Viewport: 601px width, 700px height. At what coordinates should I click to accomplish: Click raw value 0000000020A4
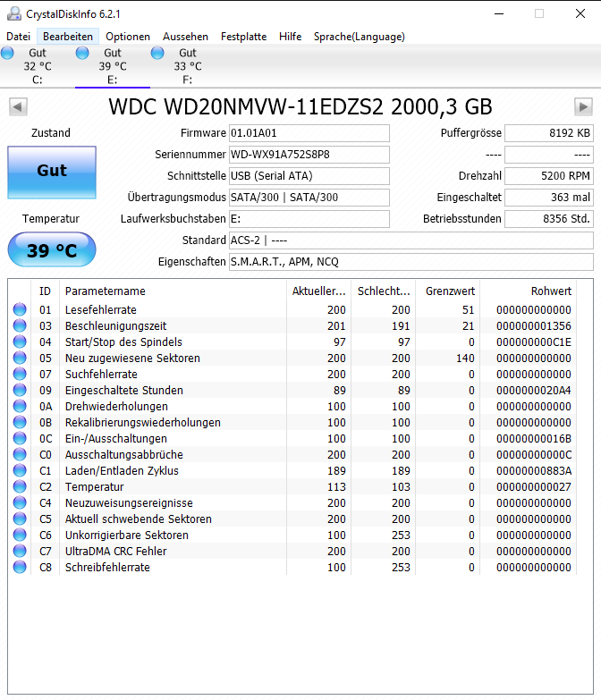point(534,390)
